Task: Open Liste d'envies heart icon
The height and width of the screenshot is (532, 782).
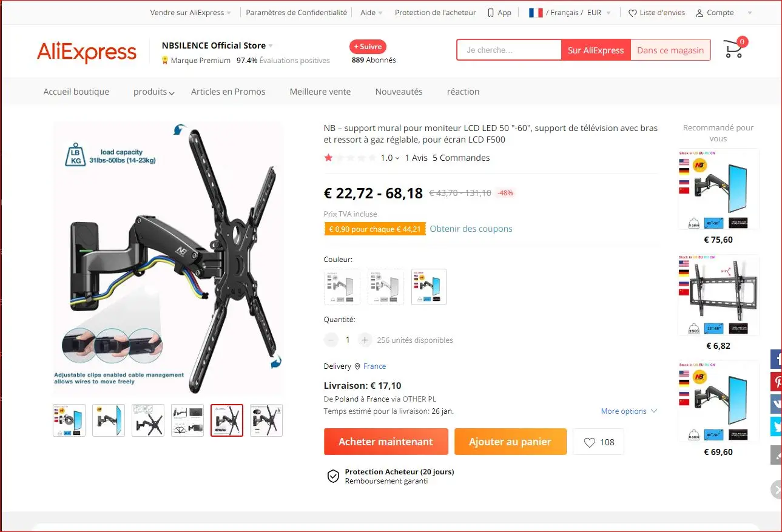Action: (633, 13)
